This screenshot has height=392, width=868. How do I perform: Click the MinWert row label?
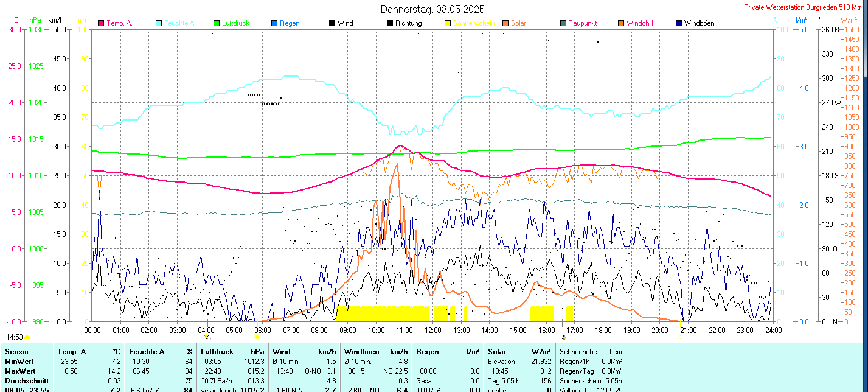(x=19, y=361)
